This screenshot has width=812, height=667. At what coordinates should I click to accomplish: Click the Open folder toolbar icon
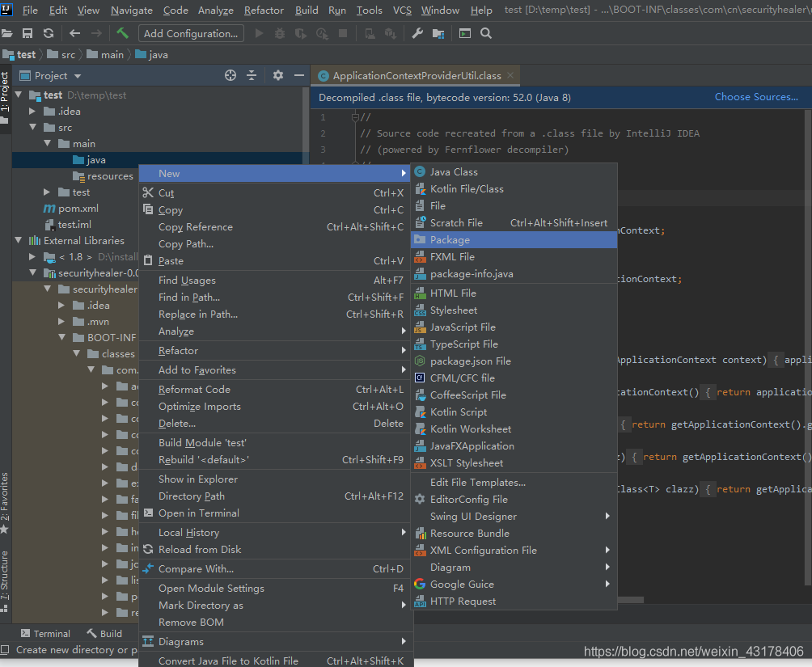click(x=6, y=34)
